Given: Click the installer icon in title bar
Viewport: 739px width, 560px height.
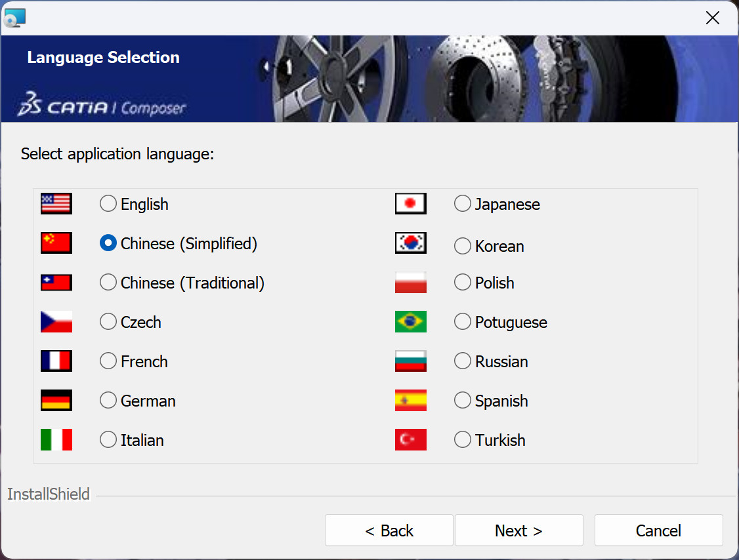Looking at the screenshot, I should [x=14, y=18].
